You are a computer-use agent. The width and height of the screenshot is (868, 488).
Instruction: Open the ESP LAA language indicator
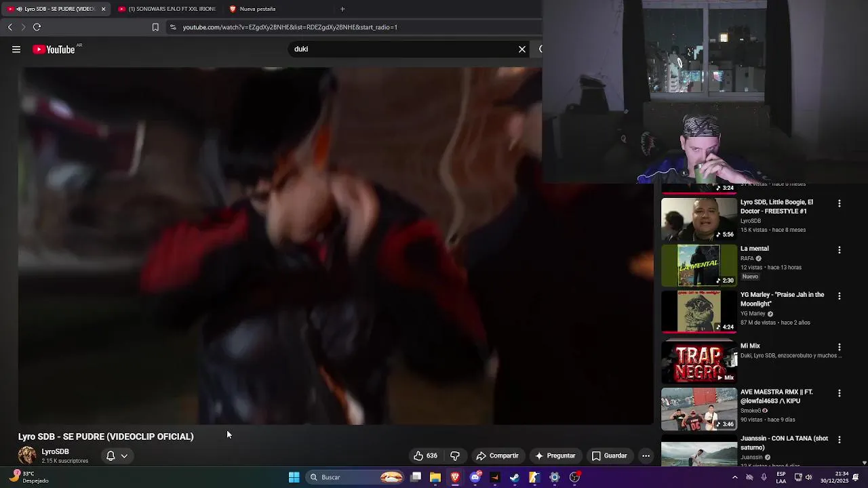(x=781, y=477)
